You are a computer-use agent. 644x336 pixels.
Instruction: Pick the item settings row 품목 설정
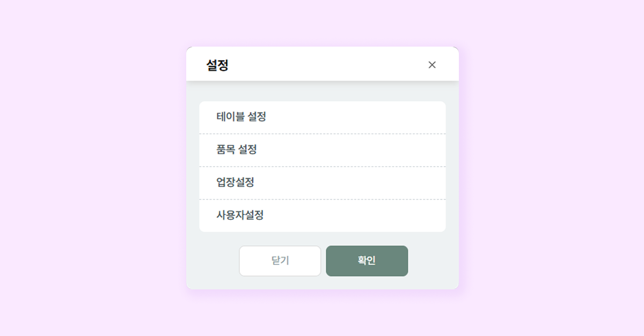(x=322, y=150)
